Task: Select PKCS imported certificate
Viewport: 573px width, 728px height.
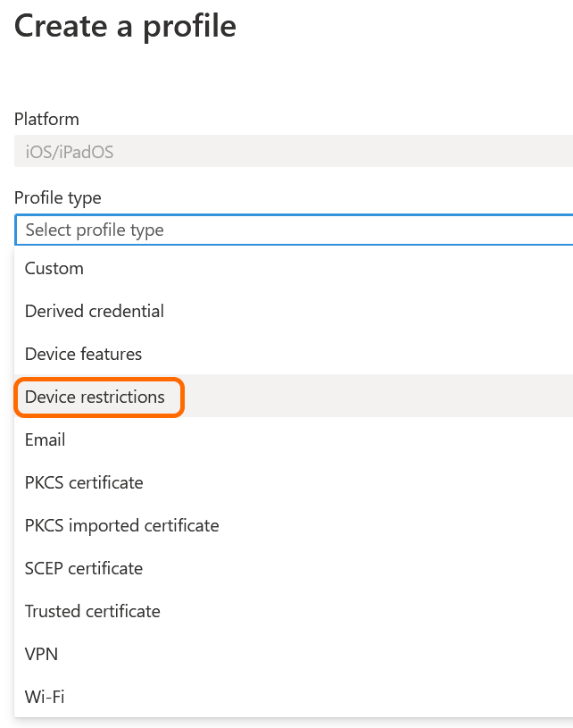Action: coord(122,525)
